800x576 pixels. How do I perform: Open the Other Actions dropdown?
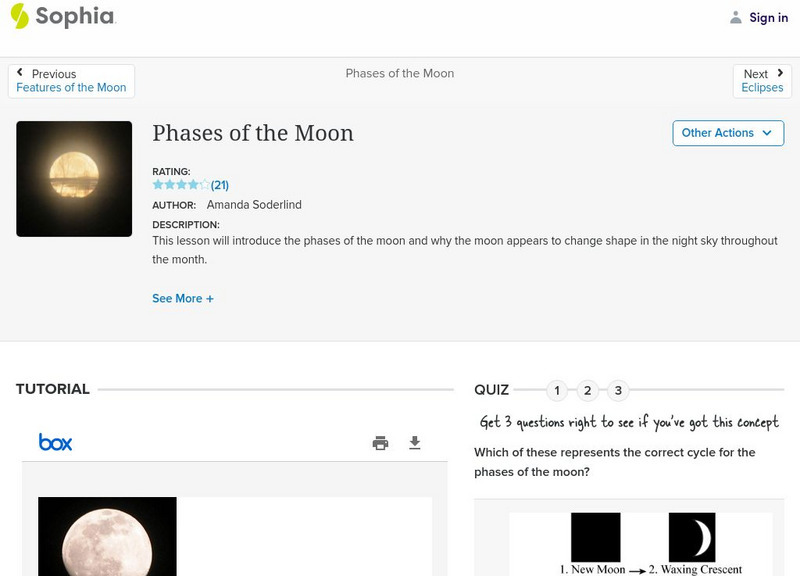point(727,133)
